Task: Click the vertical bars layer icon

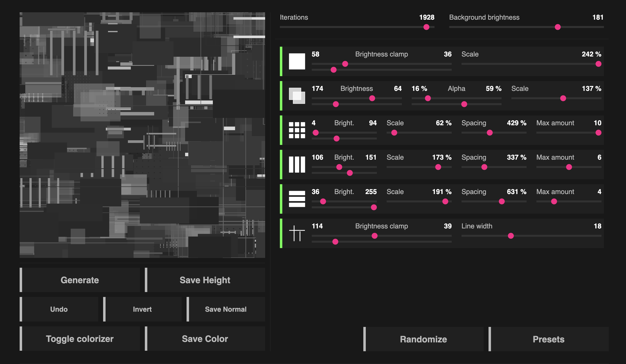Action: click(297, 165)
